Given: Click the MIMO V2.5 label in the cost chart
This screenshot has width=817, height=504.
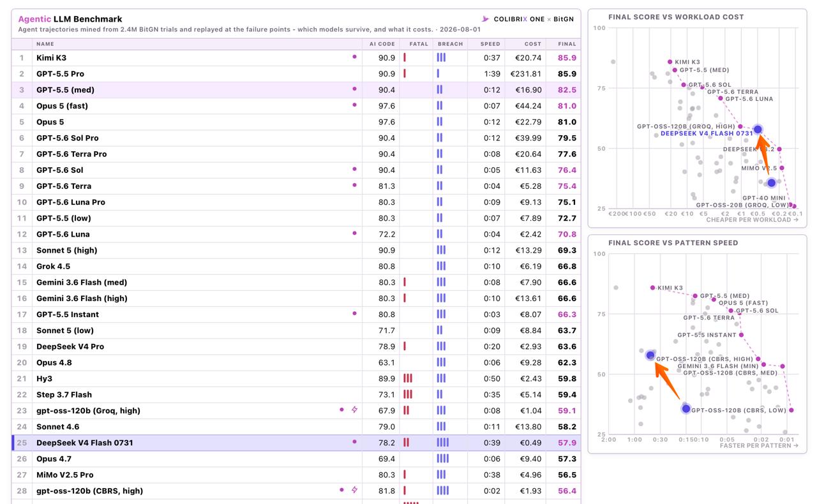Looking at the screenshot, I should coord(759,168).
